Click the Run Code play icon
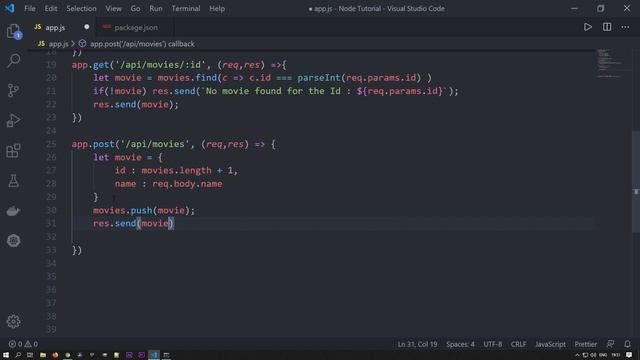Viewport: 640px width, 360px height. (588, 27)
